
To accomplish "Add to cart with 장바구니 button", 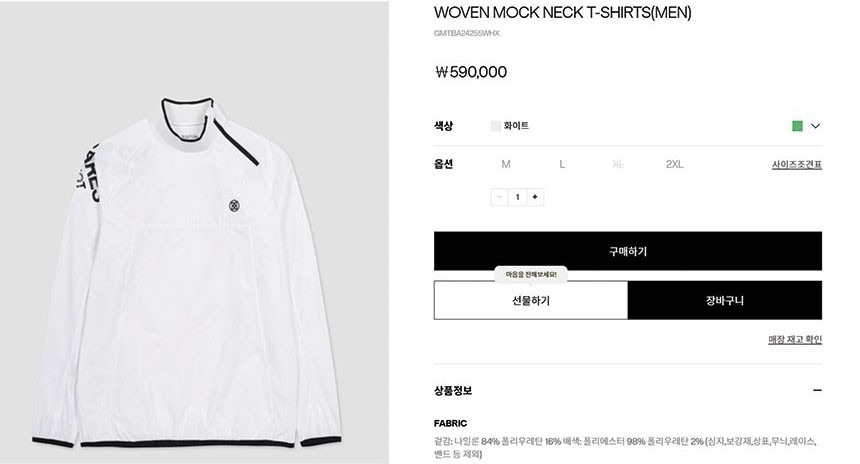I will tap(725, 301).
